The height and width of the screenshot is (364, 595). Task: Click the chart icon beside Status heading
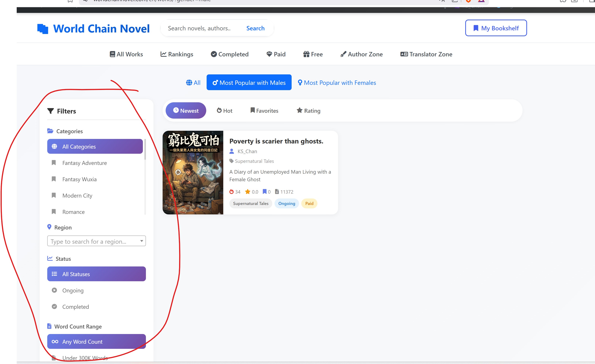click(50, 258)
